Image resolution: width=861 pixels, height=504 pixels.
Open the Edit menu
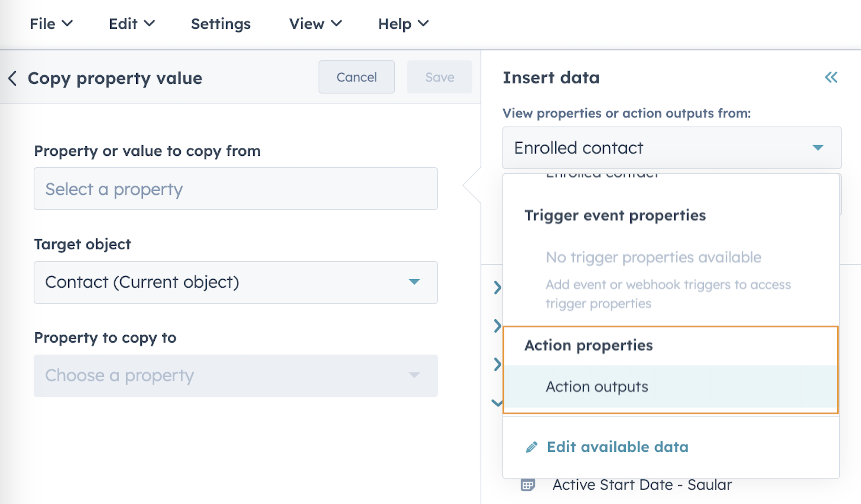pos(132,24)
